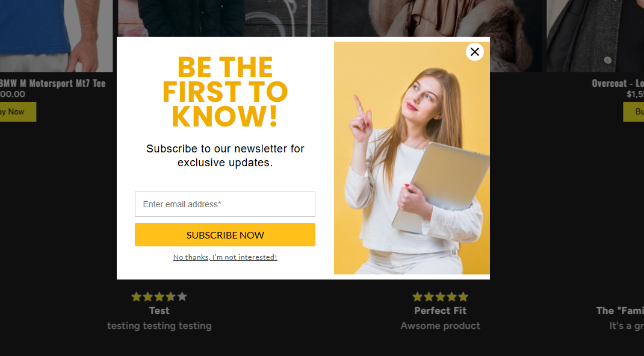Open the Overcoat product title

(618, 83)
